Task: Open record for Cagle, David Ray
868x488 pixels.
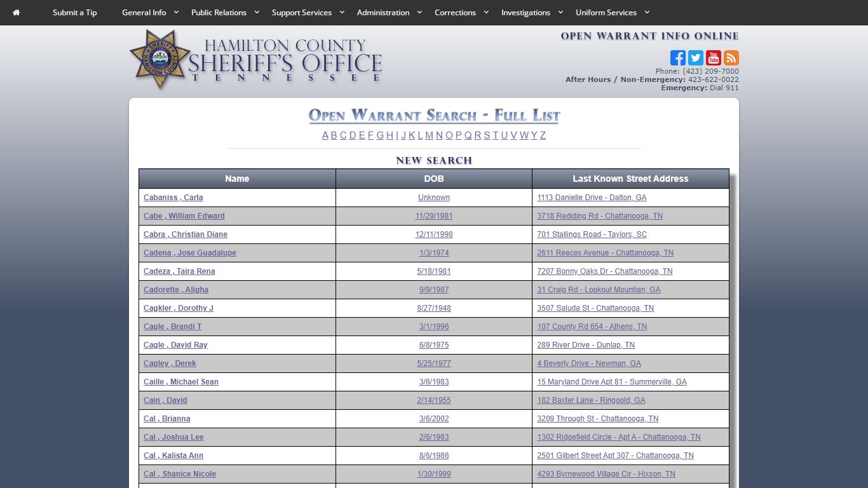Action: (175, 345)
